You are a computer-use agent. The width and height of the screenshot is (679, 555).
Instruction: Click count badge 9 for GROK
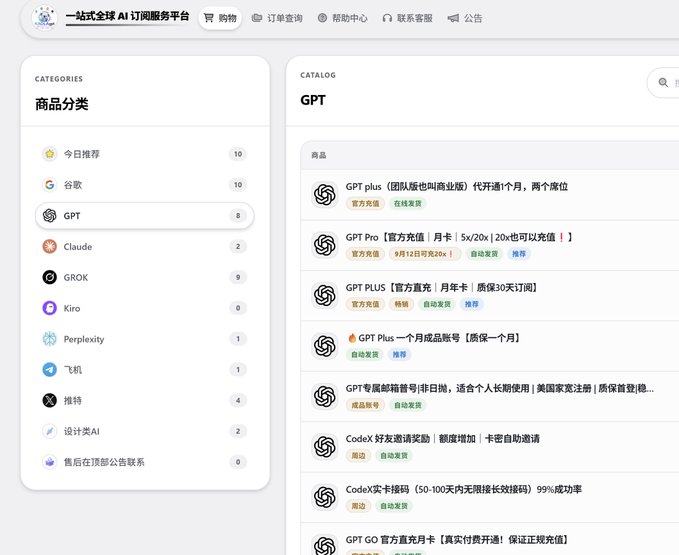(x=238, y=277)
